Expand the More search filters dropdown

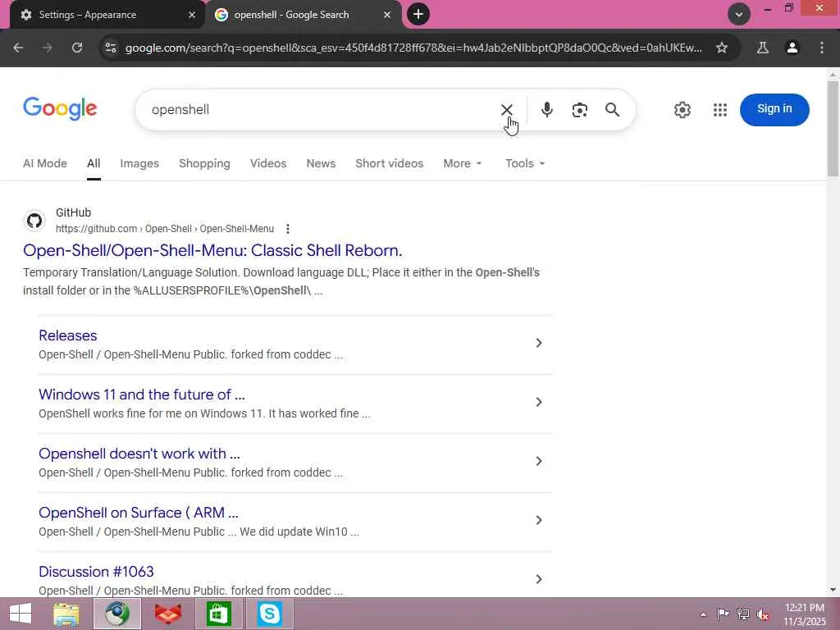463,163
